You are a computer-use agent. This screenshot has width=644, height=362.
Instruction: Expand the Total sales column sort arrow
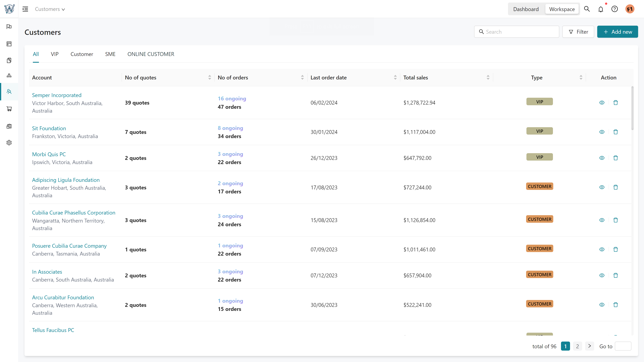pos(488,77)
